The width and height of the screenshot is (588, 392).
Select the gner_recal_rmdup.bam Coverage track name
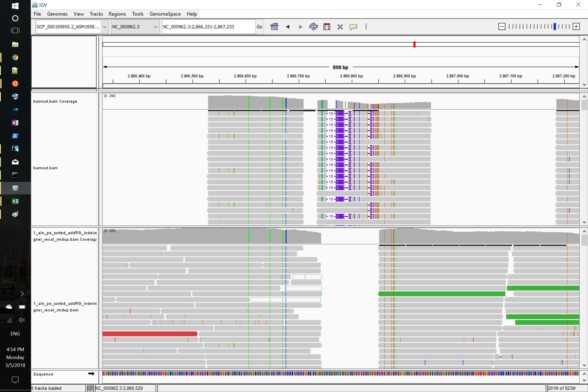click(x=65, y=236)
